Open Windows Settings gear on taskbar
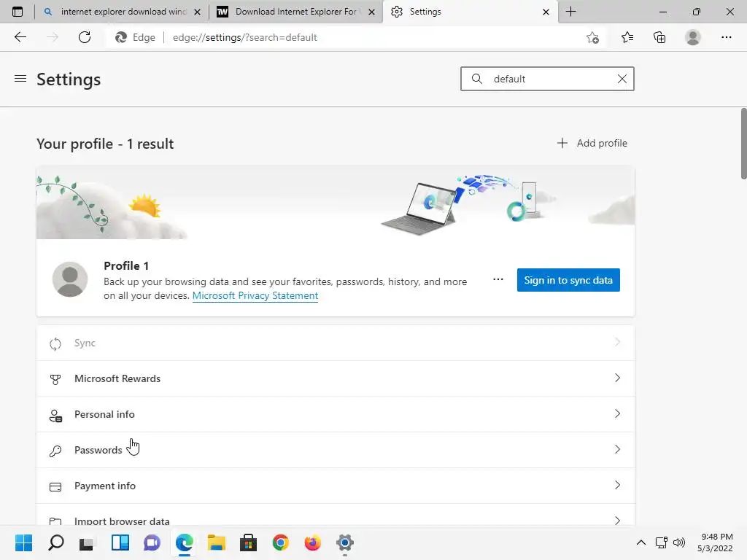747x560 pixels. pos(345,542)
